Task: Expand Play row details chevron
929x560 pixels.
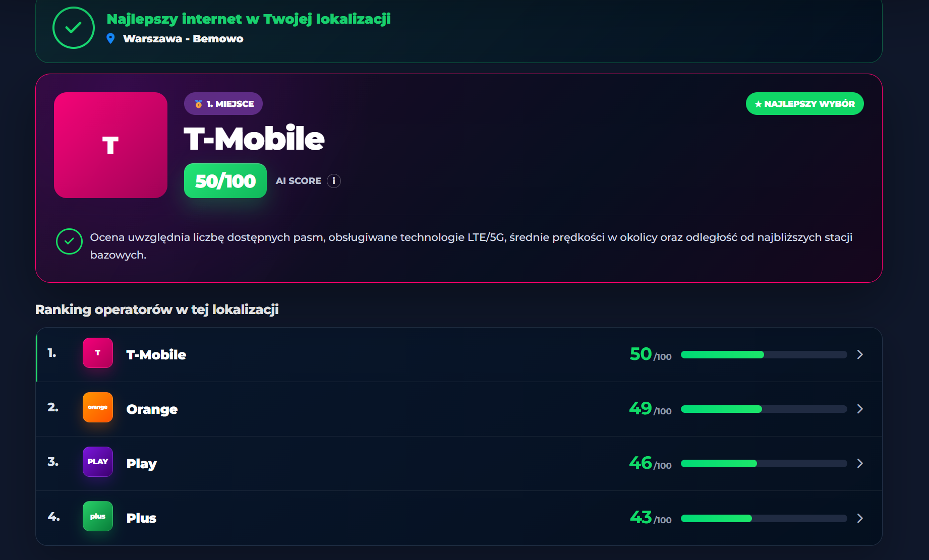Action: pos(860,463)
